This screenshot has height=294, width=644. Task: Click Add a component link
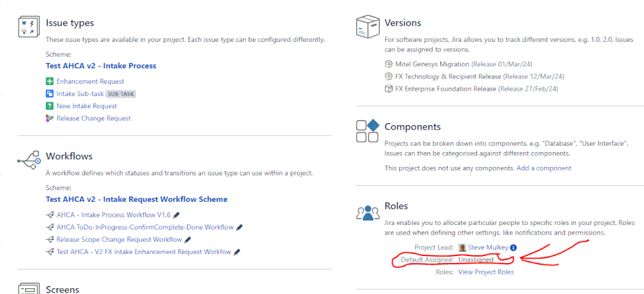click(544, 168)
